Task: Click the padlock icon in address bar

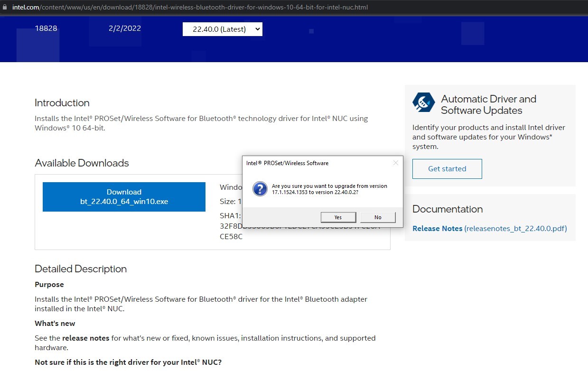Action: (x=5, y=7)
